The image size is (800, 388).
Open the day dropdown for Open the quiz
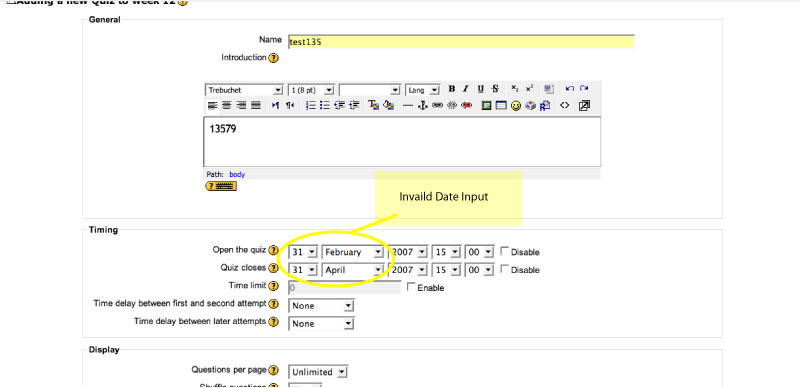coord(303,252)
